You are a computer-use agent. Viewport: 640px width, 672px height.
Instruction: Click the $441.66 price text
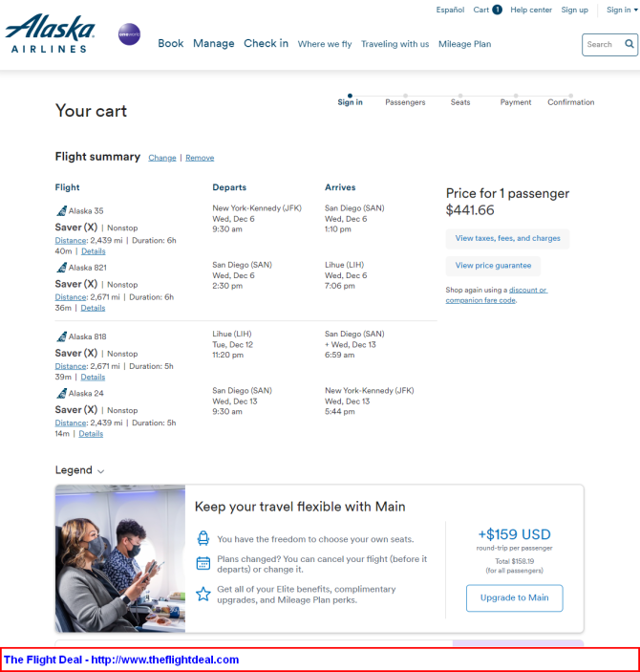[470, 210]
